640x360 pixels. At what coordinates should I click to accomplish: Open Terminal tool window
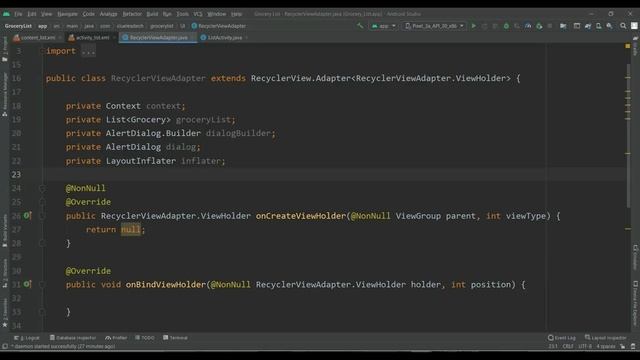pyautogui.click(x=175, y=338)
